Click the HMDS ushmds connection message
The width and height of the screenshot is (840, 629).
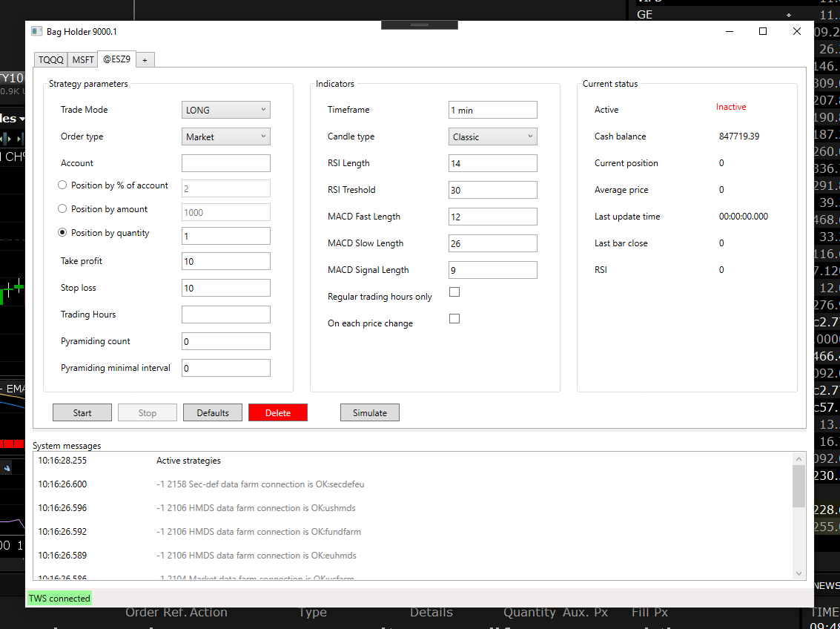click(256, 508)
